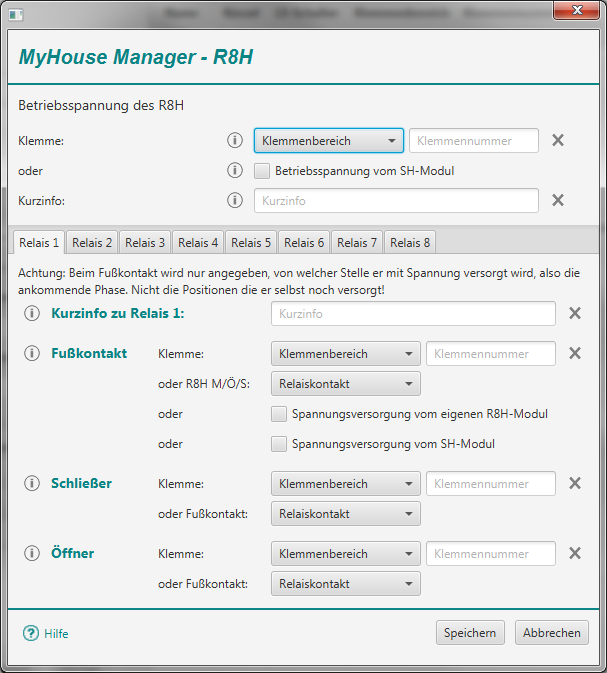Toggle Spannungsversorgung vom SH-Modul checkbox
The height and width of the screenshot is (673, 607).
pos(279,444)
